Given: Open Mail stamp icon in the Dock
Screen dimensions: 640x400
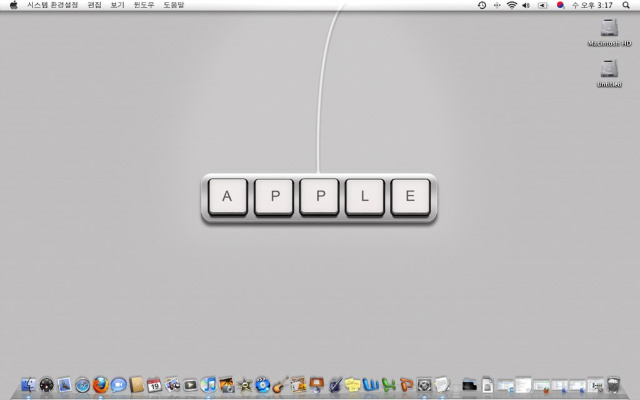Looking at the screenshot, I should [64, 385].
